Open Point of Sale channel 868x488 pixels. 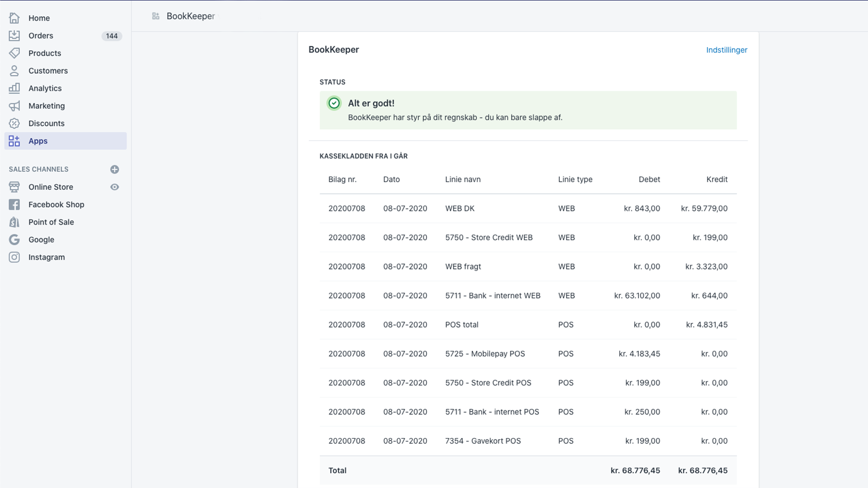(x=51, y=222)
